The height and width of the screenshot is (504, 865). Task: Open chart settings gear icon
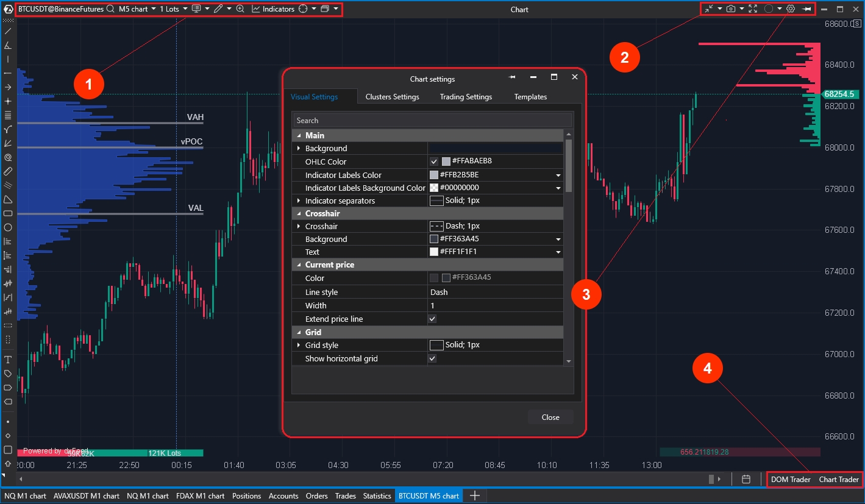(x=791, y=9)
